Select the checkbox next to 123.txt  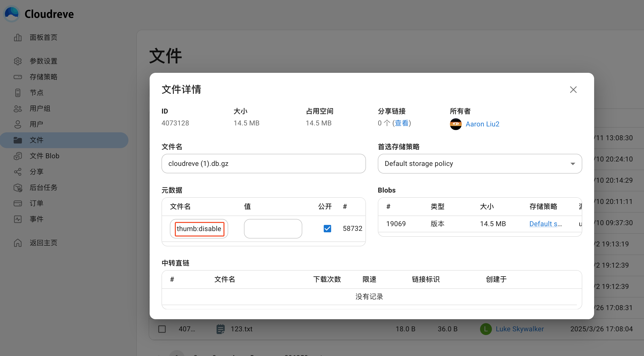click(x=162, y=329)
